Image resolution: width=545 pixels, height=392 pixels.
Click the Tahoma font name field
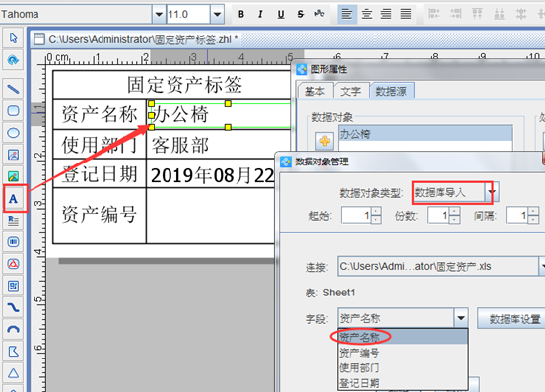pos(76,14)
